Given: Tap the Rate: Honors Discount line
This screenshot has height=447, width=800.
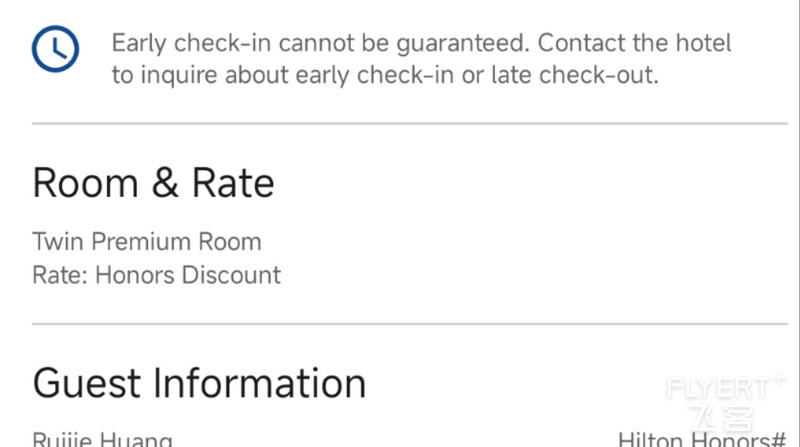Looking at the screenshot, I should pyautogui.click(x=156, y=275).
